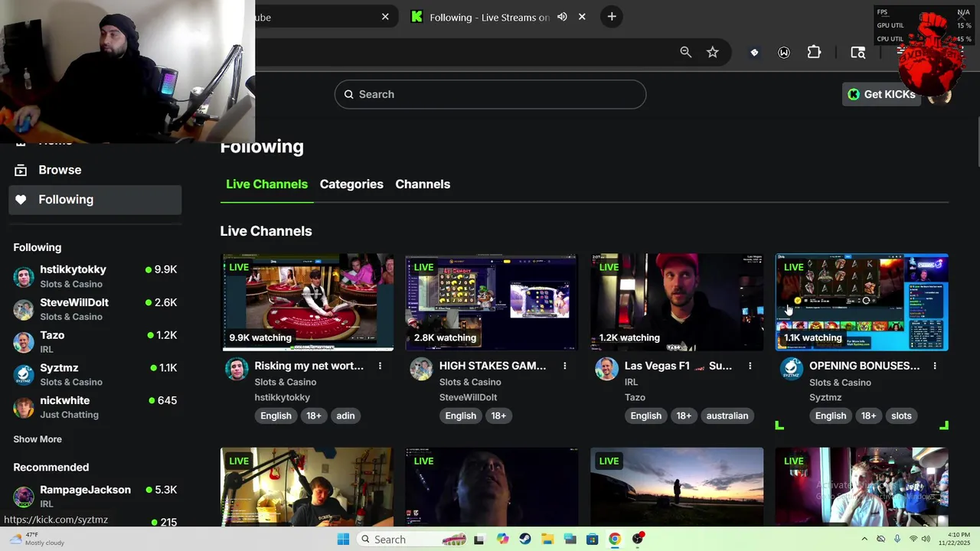Select the Channels tab
Image resolution: width=980 pixels, height=551 pixels.
(423, 184)
